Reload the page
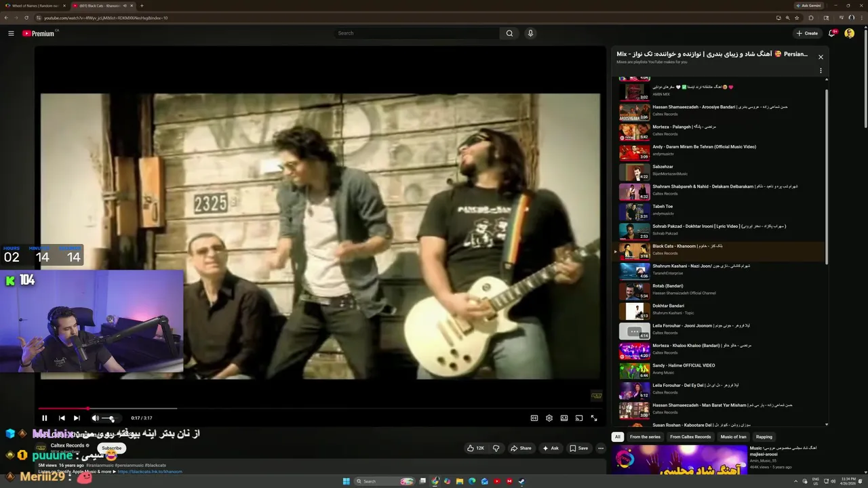The width and height of the screenshot is (868, 488). click(x=26, y=18)
